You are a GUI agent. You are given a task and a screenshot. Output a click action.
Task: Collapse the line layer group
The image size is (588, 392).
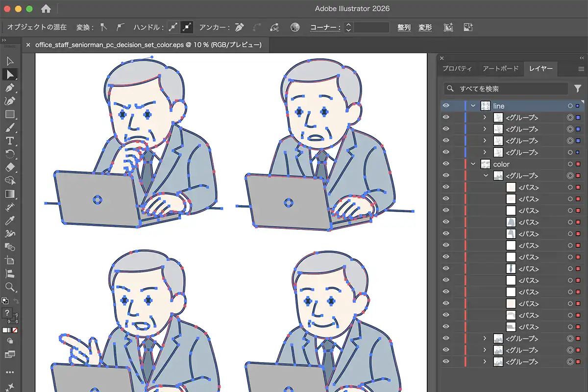(473, 105)
